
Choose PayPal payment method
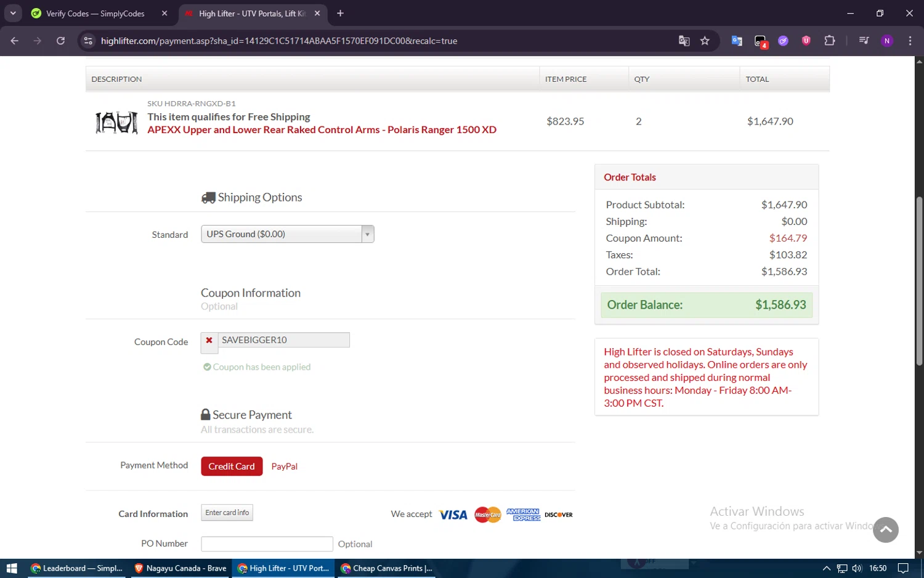[x=285, y=466]
